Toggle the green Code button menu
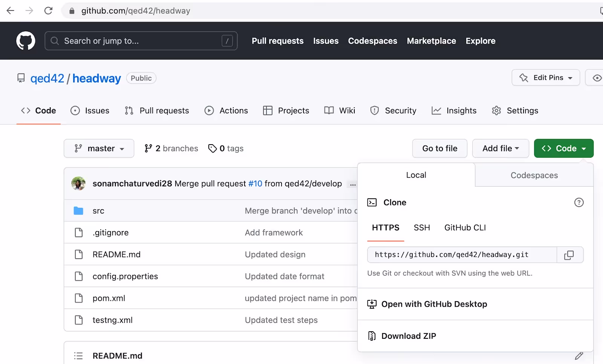 point(564,148)
